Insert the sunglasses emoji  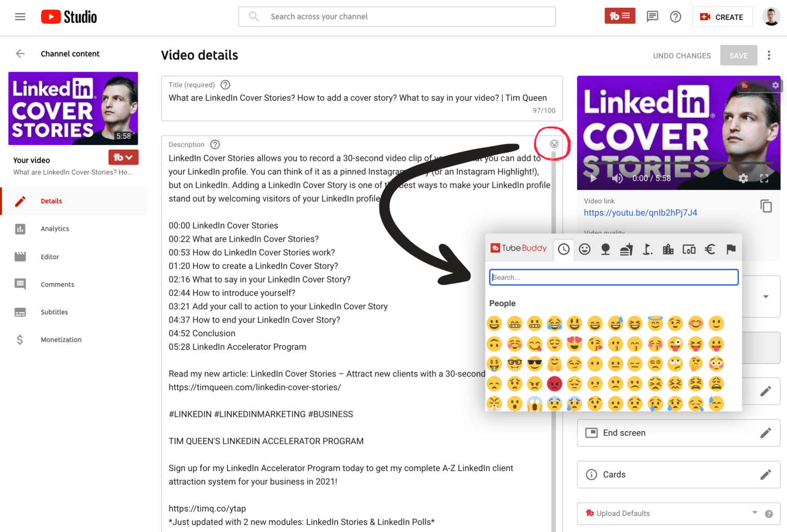[x=534, y=364]
